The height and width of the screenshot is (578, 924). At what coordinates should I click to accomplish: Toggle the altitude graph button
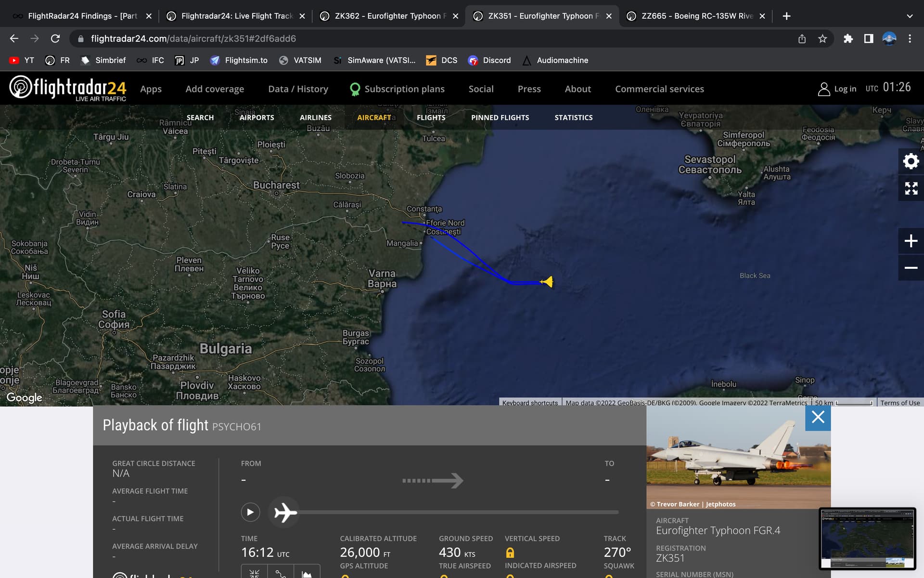(307, 572)
